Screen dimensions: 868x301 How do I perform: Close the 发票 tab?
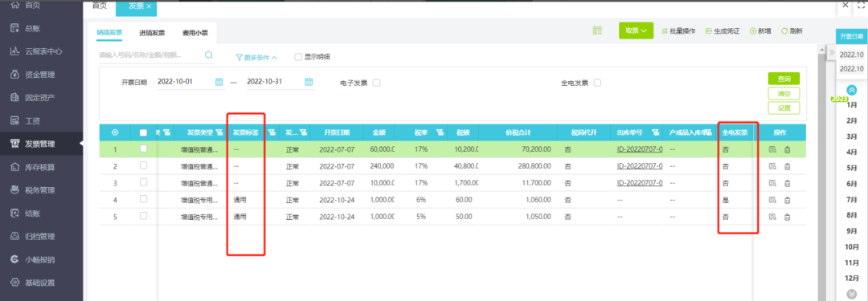(x=149, y=6)
